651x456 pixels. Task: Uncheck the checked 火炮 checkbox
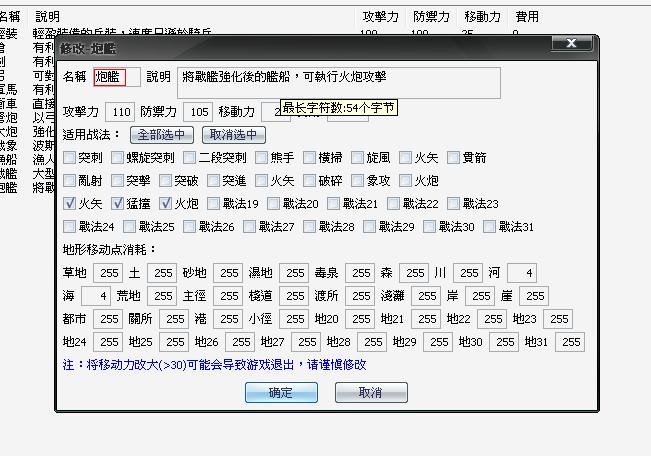pos(166,203)
